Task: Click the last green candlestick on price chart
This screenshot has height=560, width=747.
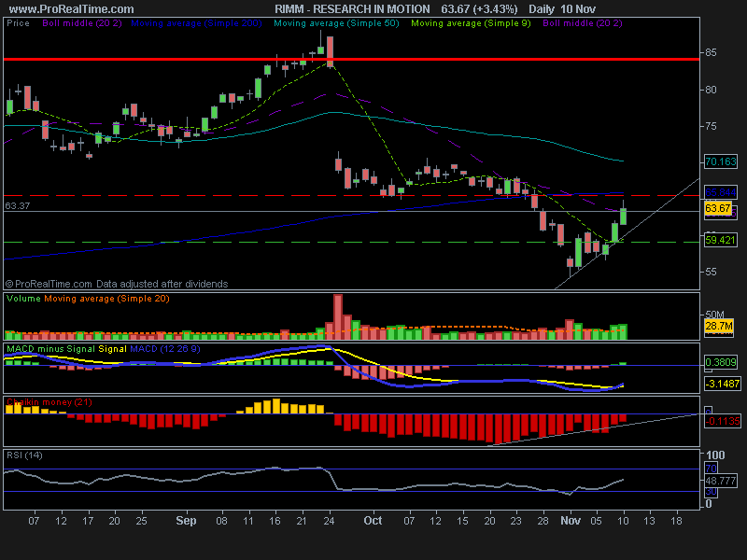Action: (623, 217)
